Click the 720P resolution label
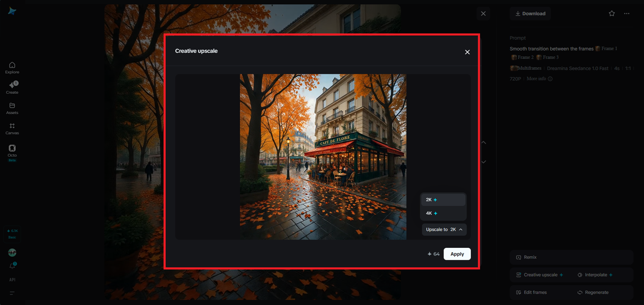Screen dimensions: 644x305 click(515, 79)
